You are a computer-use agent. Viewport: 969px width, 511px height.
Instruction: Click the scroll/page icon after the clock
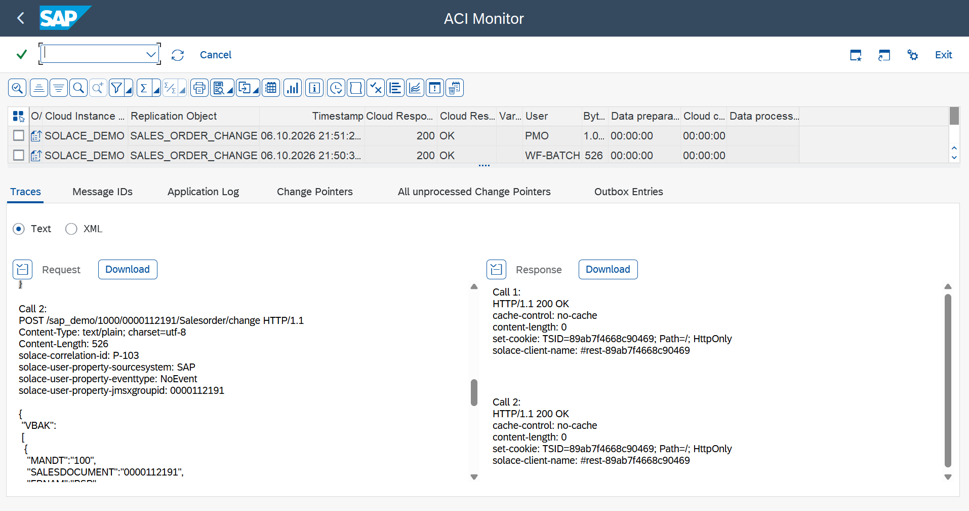click(356, 88)
